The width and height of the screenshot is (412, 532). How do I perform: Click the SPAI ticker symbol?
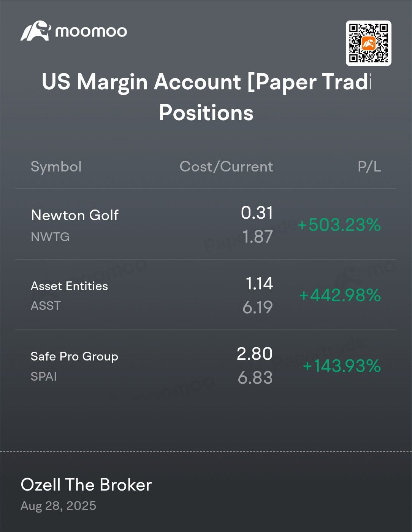click(x=44, y=376)
